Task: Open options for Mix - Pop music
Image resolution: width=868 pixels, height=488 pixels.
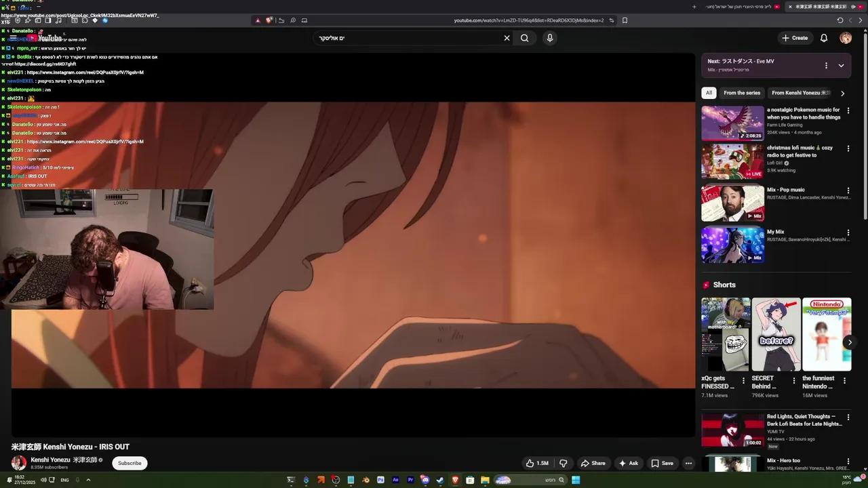Action: coord(848,191)
